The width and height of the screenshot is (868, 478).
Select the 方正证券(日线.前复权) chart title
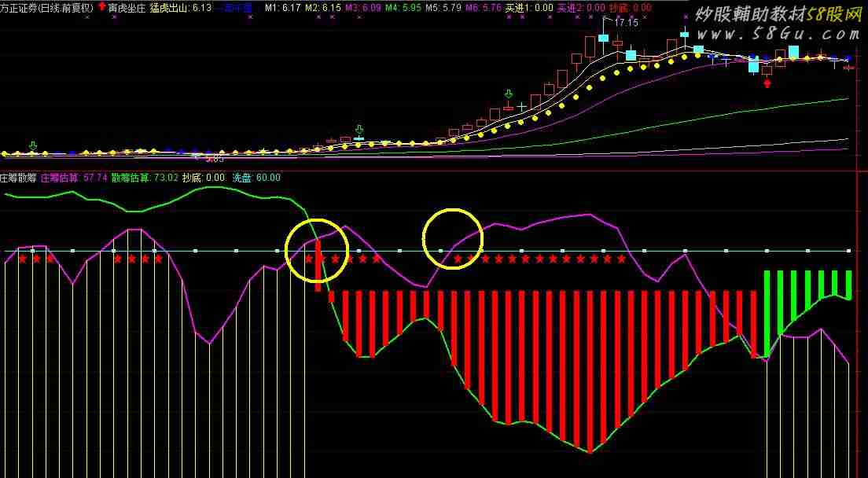(x=47, y=8)
